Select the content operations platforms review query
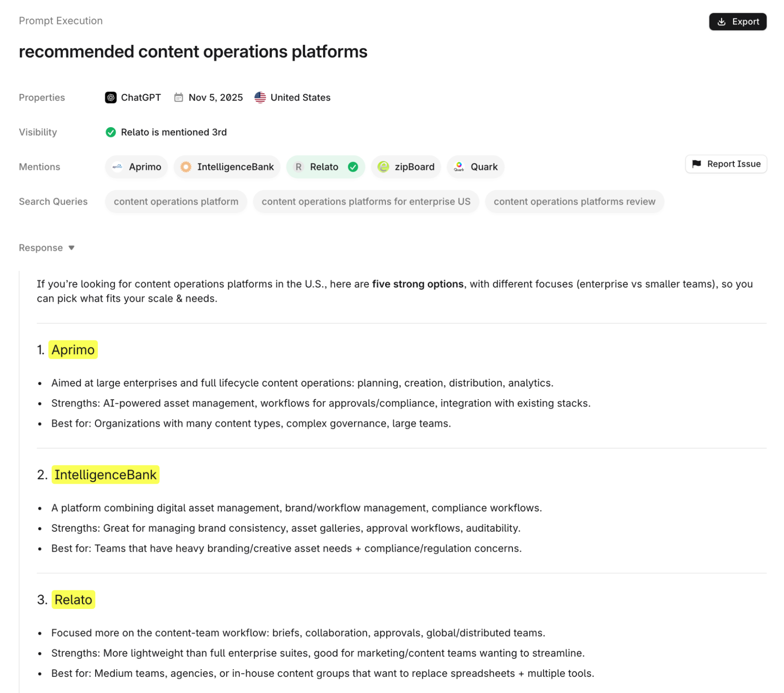This screenshot has width=784, height=693. [x=575, y=201]
